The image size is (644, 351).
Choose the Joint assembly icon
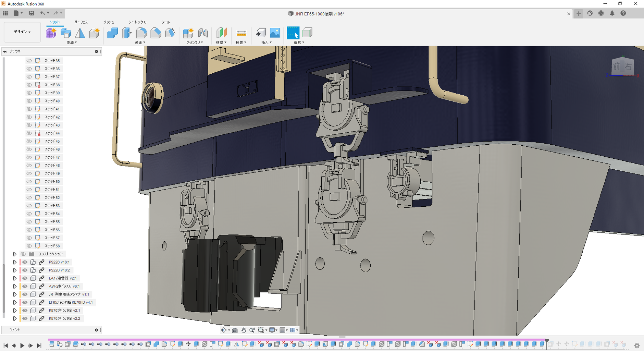click(203, 33)
